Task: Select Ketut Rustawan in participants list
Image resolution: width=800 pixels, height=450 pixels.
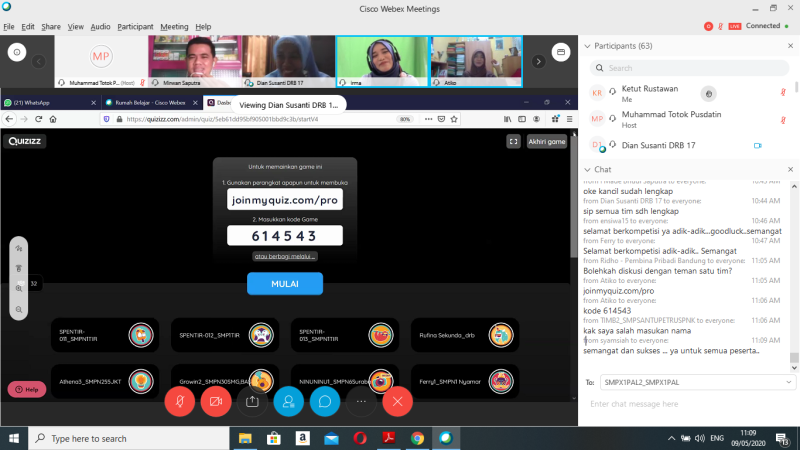Action: pos(687,93)
